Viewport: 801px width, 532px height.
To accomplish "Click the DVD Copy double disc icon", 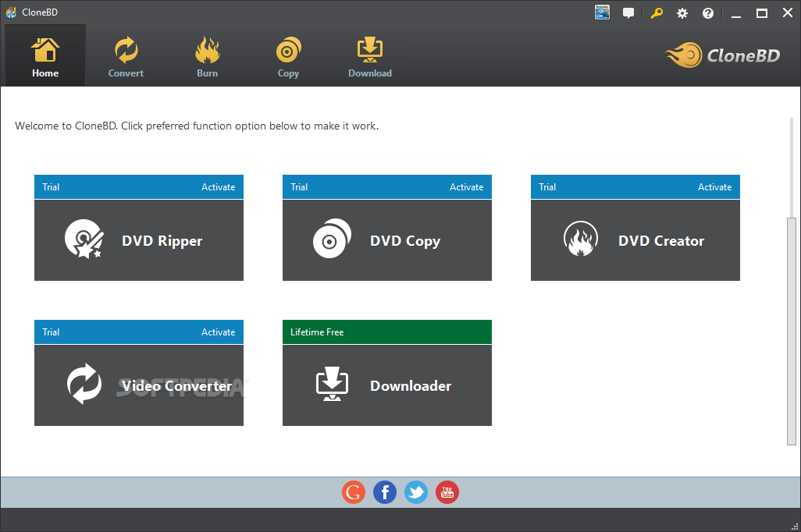I will 332,238.
